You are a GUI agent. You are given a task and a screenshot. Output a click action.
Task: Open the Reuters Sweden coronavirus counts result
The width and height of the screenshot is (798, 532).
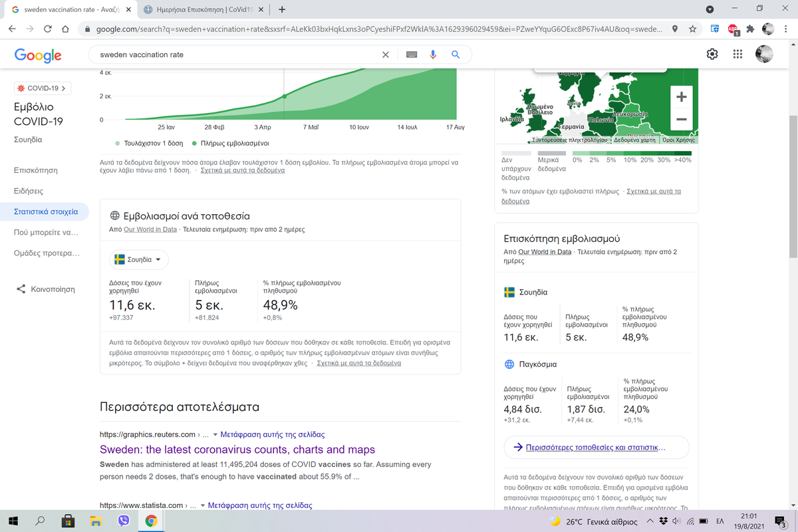click(237, 450)
